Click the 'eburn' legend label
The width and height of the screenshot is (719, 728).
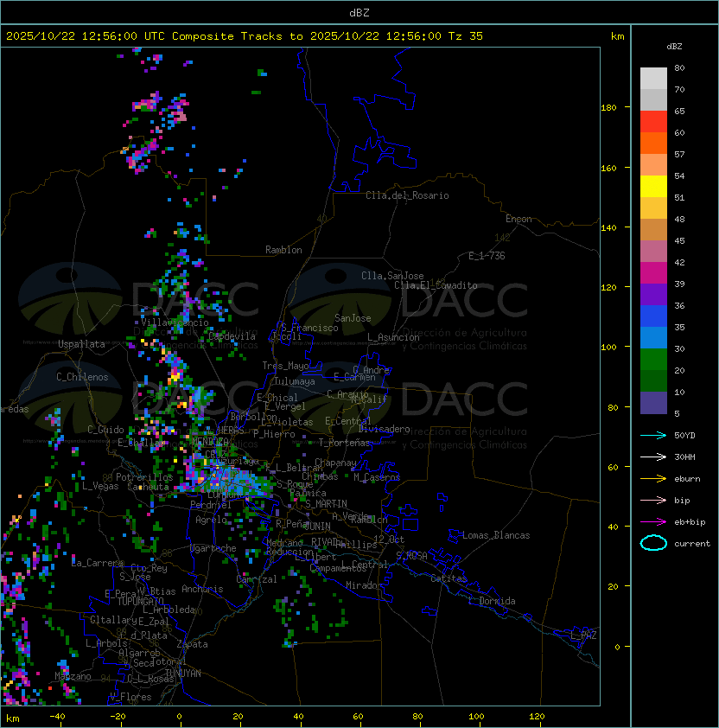687,479
